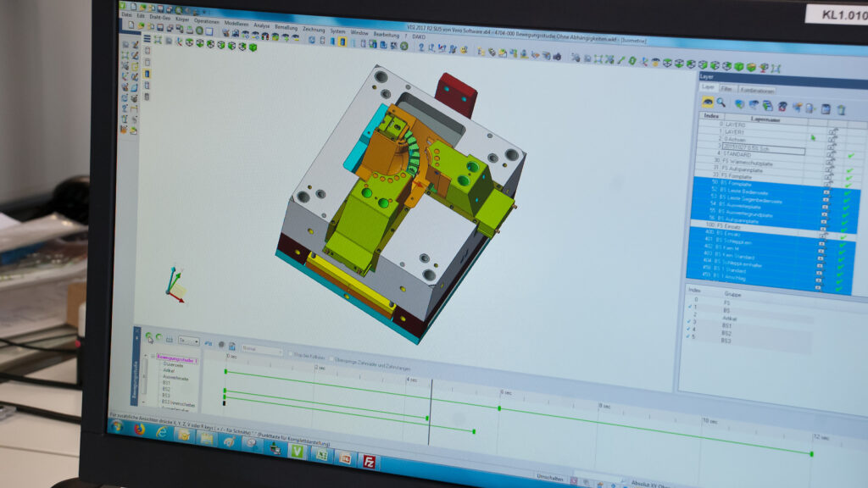The height and width of the screenshot is (488, 868).
Task: Toggle the check for group BS3
Action: click(x=688, y=335)
